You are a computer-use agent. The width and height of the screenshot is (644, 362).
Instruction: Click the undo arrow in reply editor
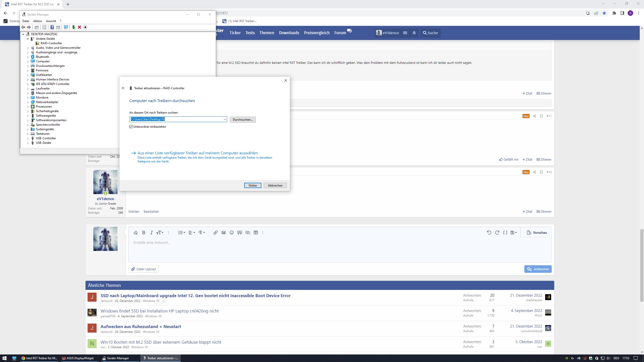point(489,233)
